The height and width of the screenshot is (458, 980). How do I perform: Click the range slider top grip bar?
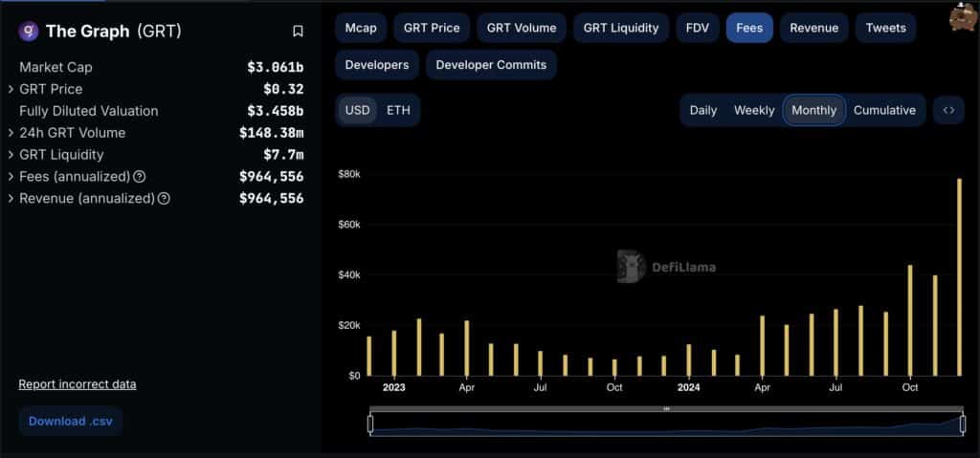(x=666, y=408)
